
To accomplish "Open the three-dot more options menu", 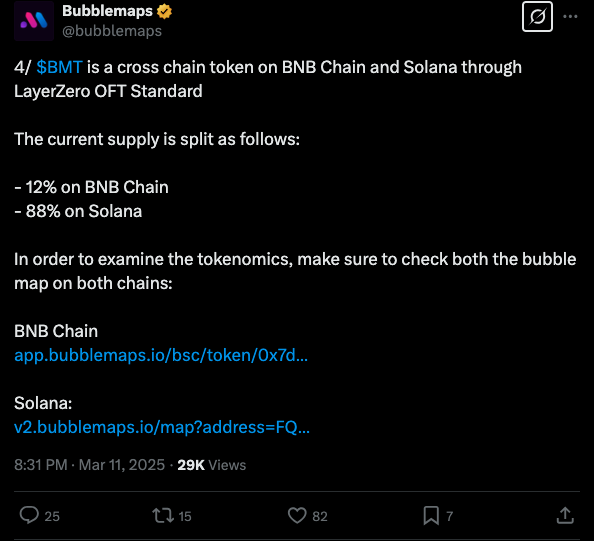I will tap(570, 17).
